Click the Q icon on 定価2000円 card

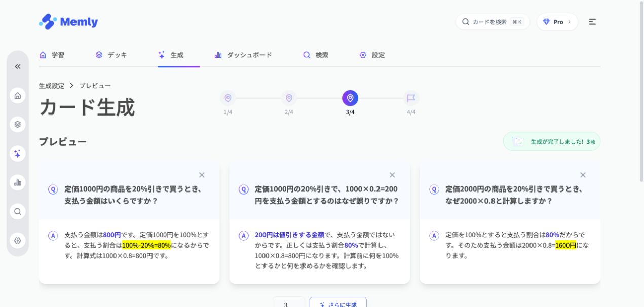pyautogui.click(x=434, y=189)
